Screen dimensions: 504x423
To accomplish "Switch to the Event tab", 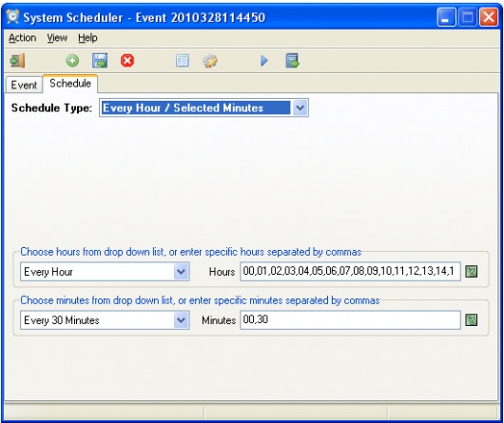I will coord(24,85).
